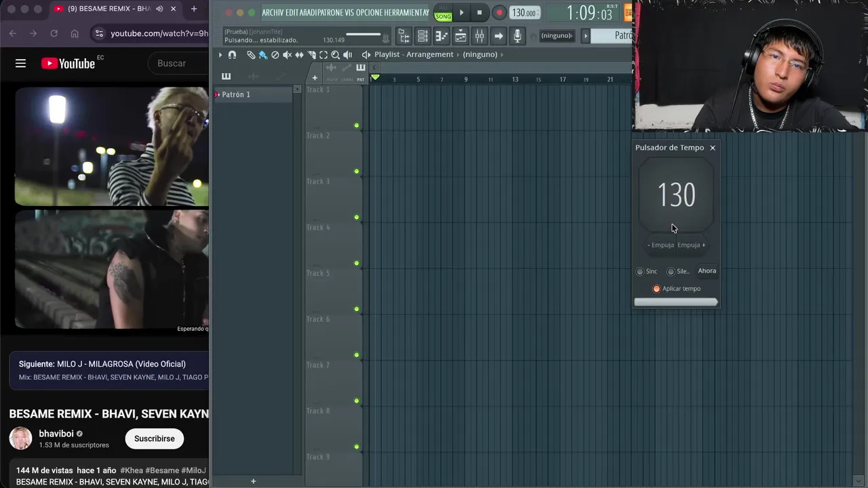Click the tempo stepper arrows beside 130.000
Screen dimensions: 868x488
point(538,13)
